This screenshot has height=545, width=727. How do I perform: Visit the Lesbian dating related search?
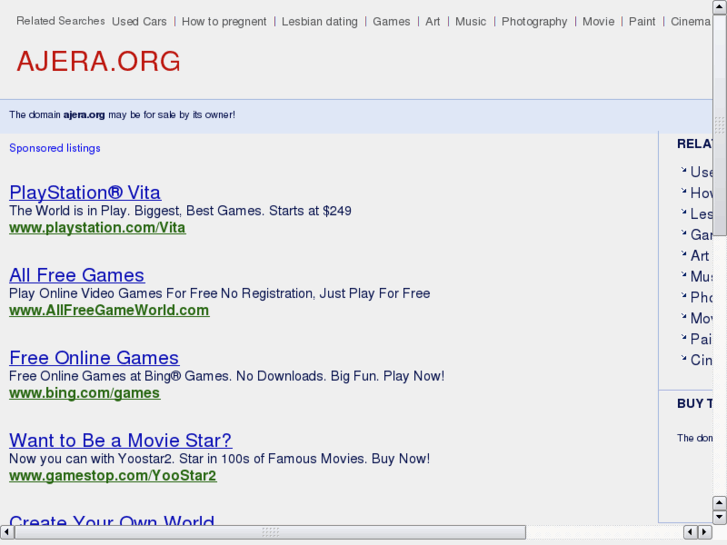pyautogui.click(x=319, y=21)
